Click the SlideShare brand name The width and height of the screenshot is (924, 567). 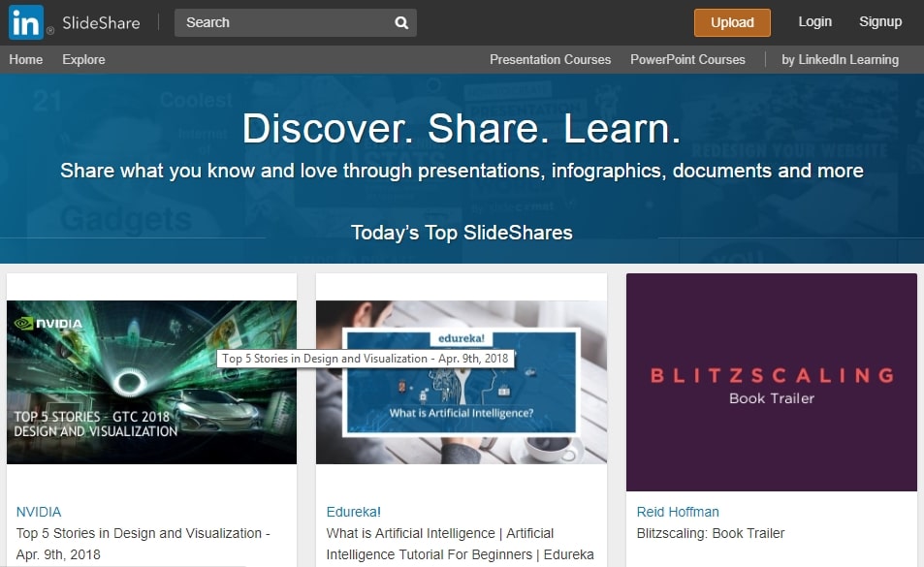tap(102, 23)
